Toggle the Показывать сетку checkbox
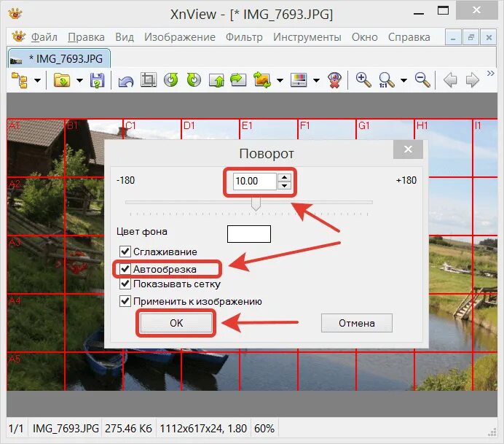The height and width of the screenshot is (444, 504). coord(125,284)
